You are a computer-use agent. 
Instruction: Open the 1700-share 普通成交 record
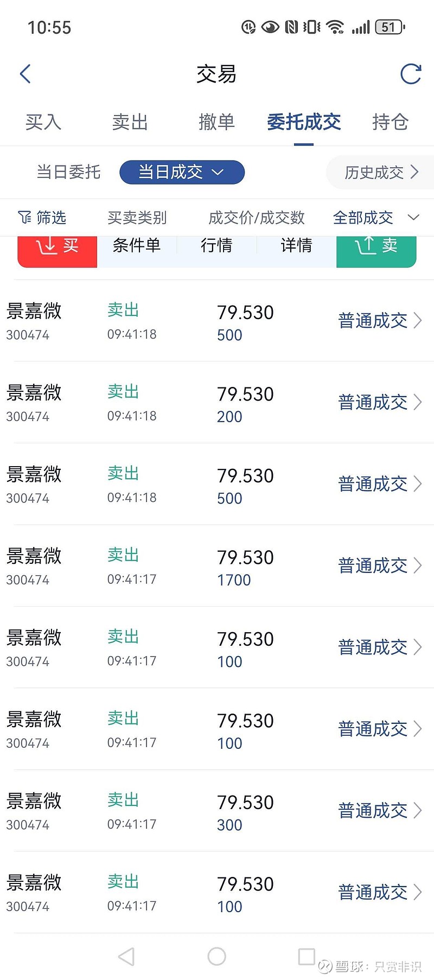pyautogui.click(x=379, y=565)
